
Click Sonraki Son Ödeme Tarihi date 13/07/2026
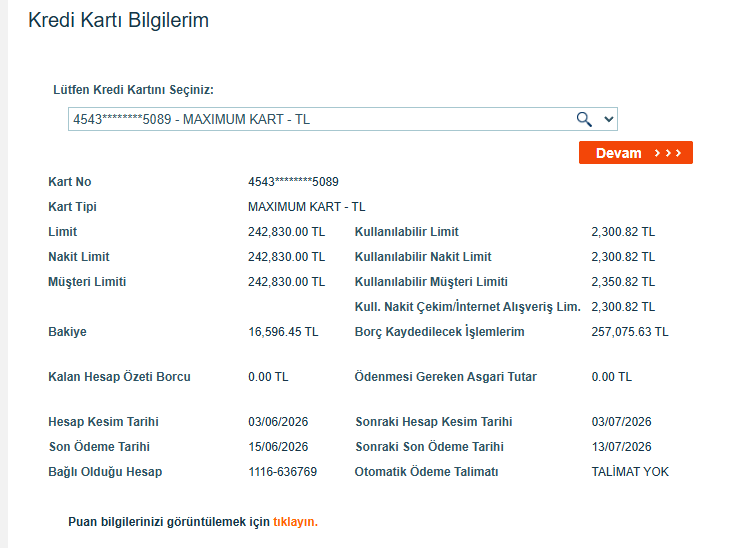point(621,447)
